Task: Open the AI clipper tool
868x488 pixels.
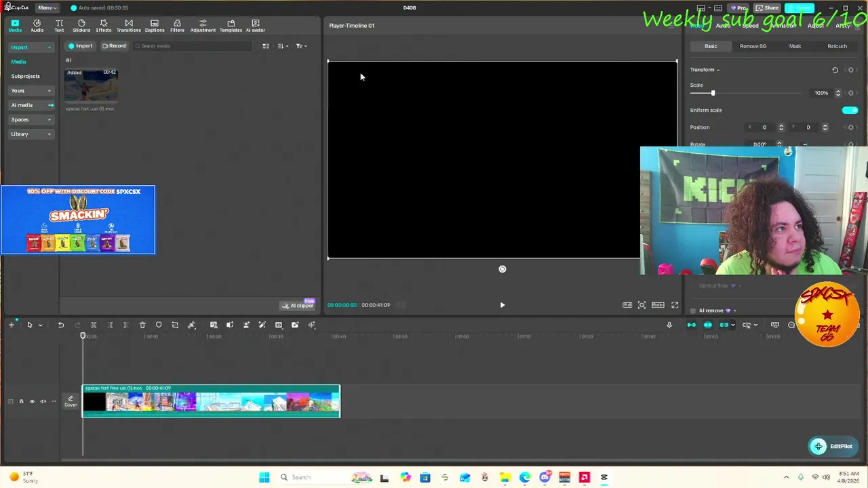Action: coord(298,305)
